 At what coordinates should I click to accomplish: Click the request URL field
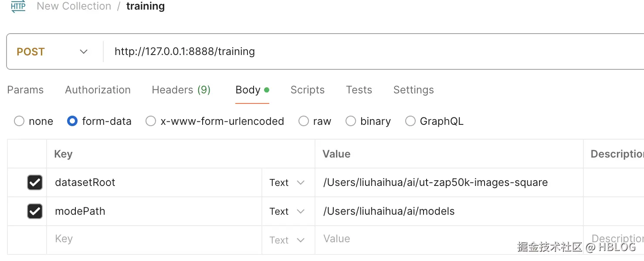(x=349, y=52)
